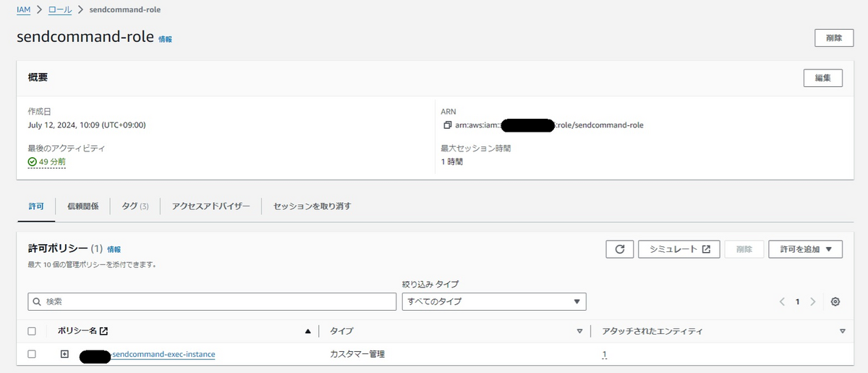
Task: Open the すべてのタイプ filter dropdown
Action: click(x=494, y=301)
